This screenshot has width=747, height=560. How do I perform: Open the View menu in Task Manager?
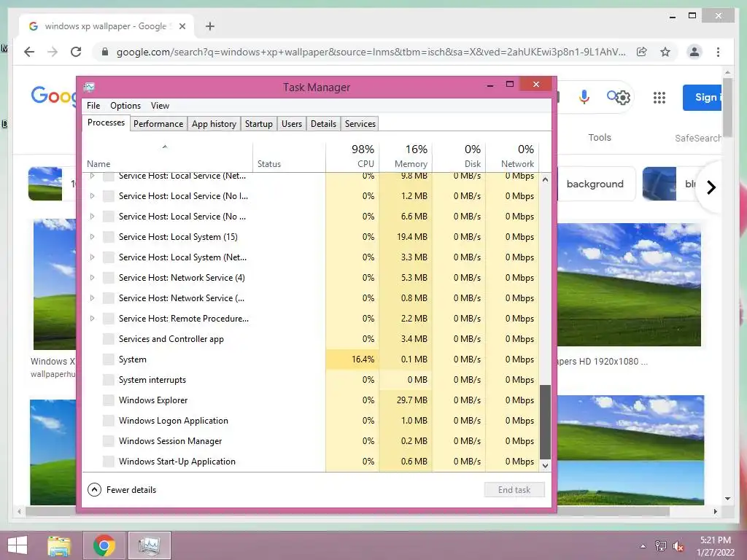tap(160, 106)
